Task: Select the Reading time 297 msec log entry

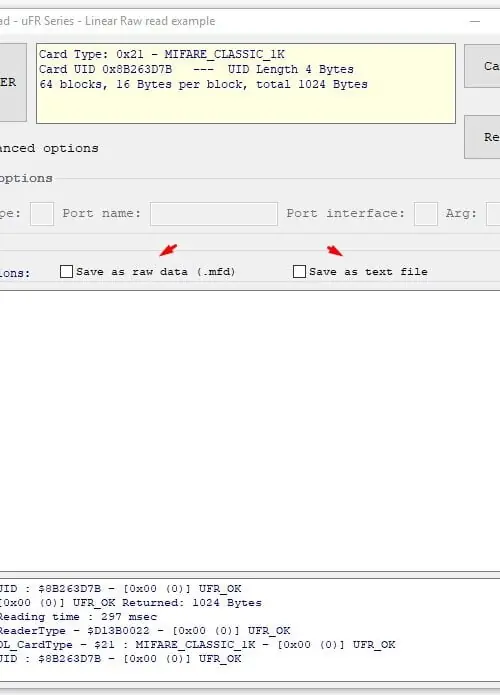Action: (x=78, y=617)
